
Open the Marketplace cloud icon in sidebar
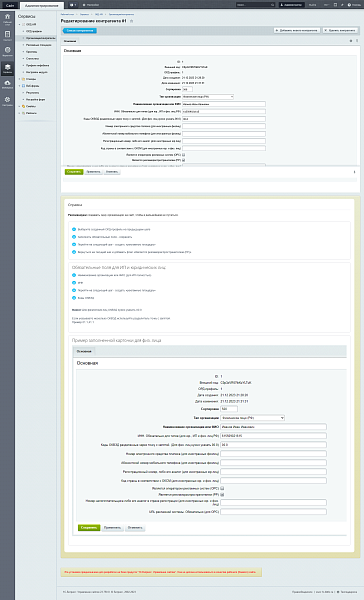click(7, 84)
